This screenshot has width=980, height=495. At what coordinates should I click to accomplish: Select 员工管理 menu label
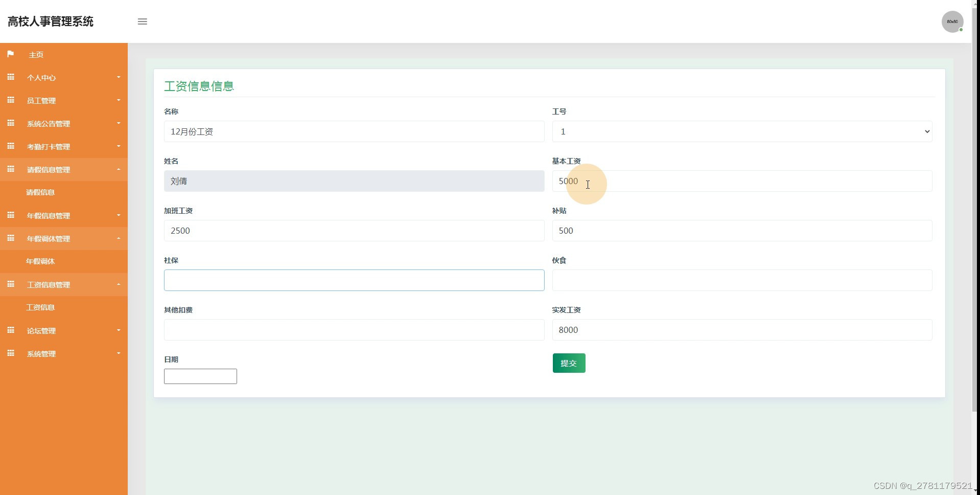point(41,101)
